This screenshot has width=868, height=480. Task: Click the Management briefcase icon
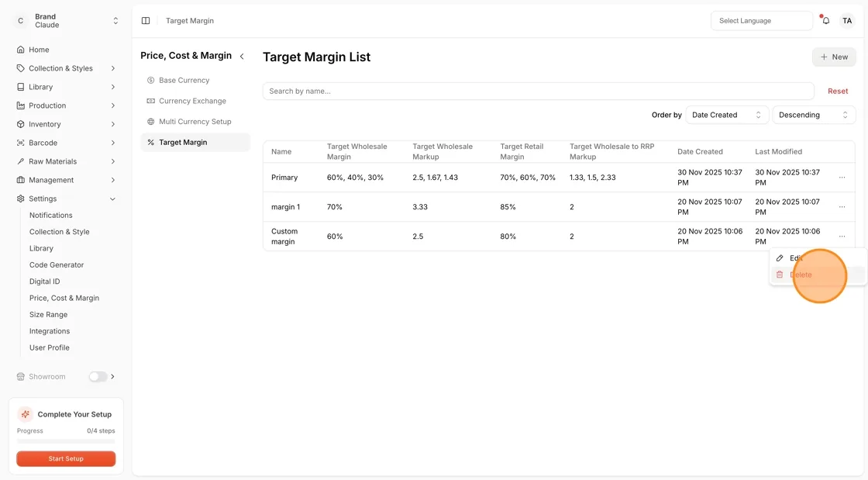(20, 180)
